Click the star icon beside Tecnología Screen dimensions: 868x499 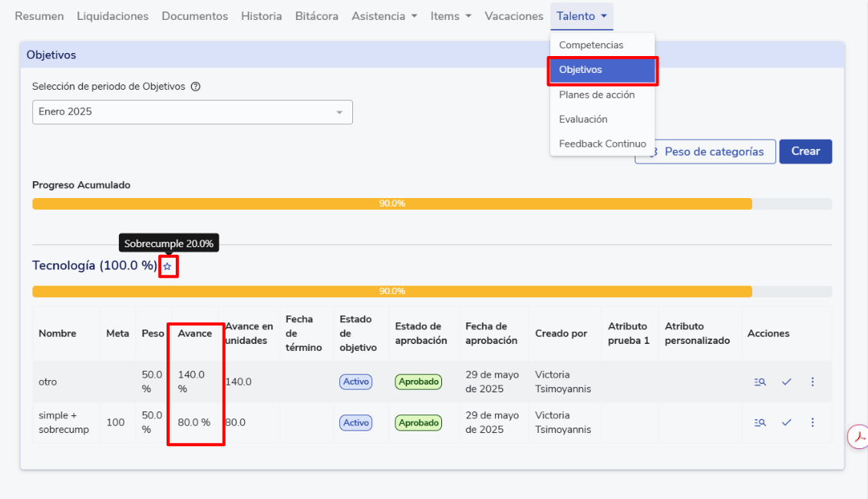pyautogui.click(x=167, y=266)
